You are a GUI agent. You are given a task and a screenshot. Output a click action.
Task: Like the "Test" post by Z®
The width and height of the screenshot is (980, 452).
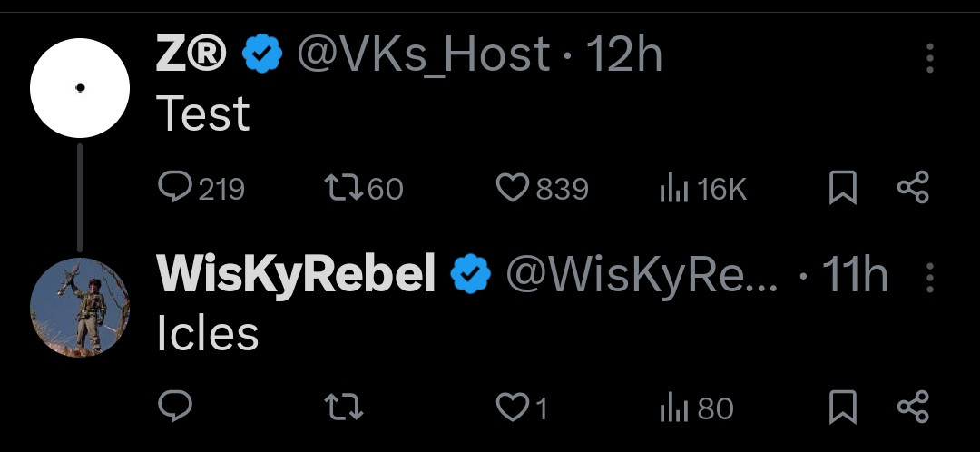pyautogui.click(x=513, y=188)
